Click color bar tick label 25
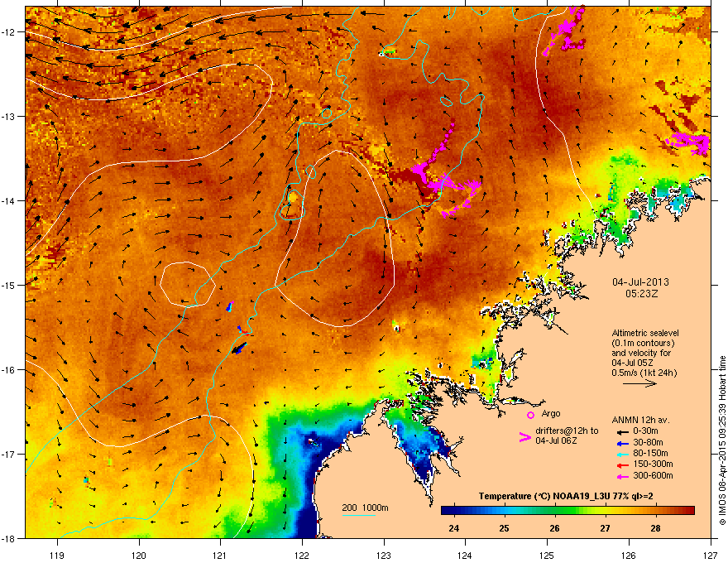Image resolution: width=728 pixels, height=563 pixels. (504, 528)
